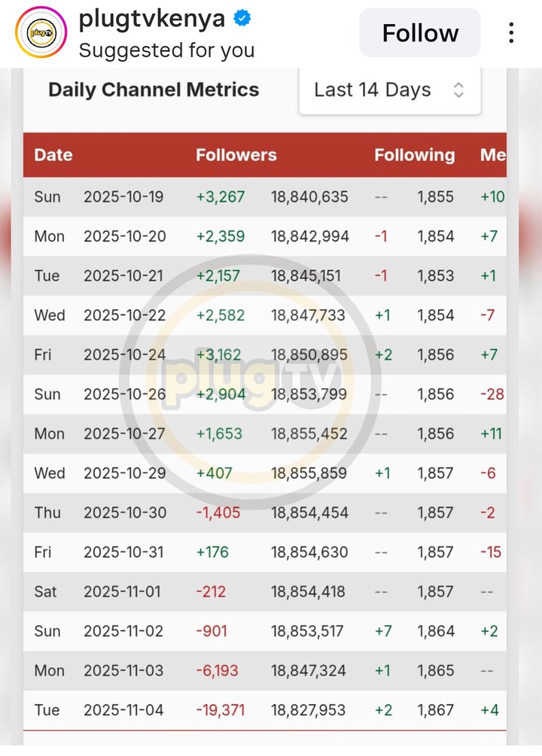The image size is (542, 756).
Task: Sort by the Followers column header
Action: point(236,155)
